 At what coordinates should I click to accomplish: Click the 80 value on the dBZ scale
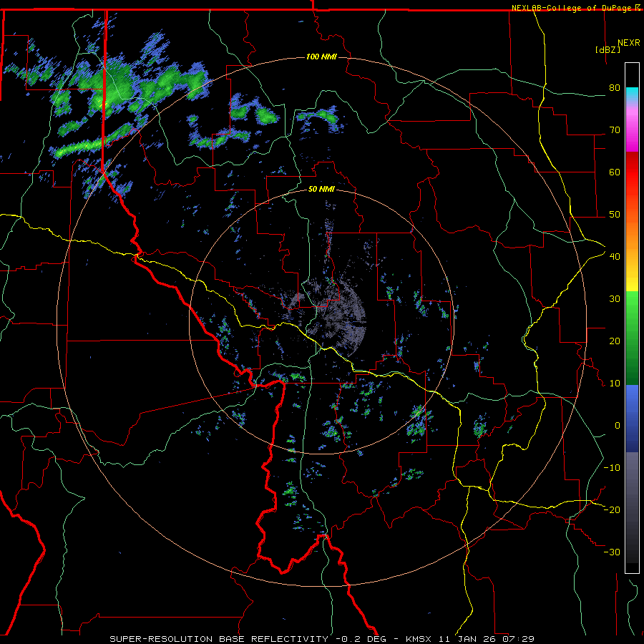coord(615,87)
